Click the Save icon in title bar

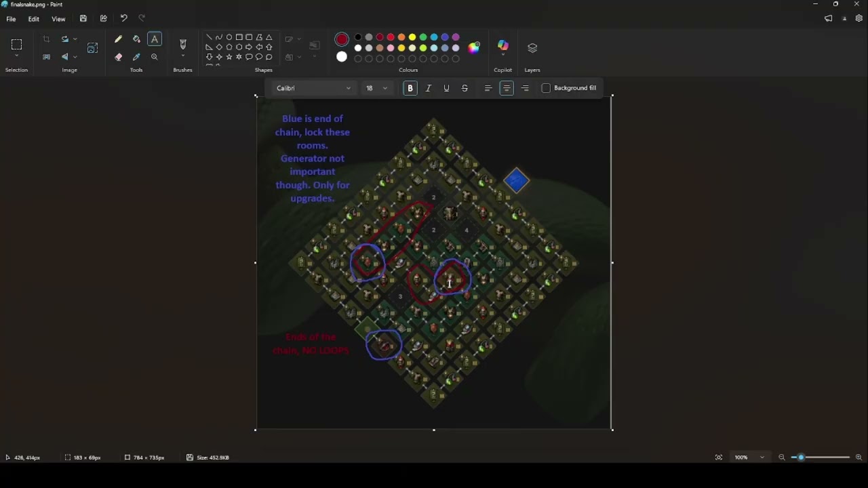tap(83, 18)
